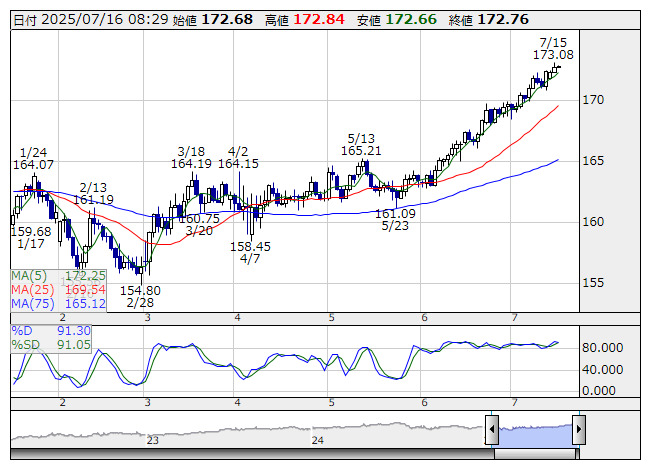
Task: Click the 1/24 164.07 peak label
Action: pos(33,159)
